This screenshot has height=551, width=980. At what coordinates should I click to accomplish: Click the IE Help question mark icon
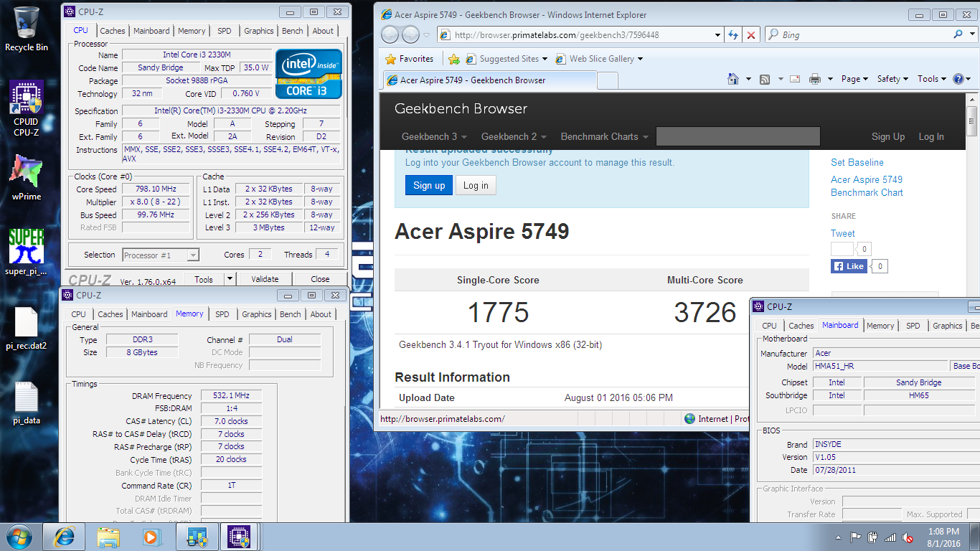[x=959, y=79]
